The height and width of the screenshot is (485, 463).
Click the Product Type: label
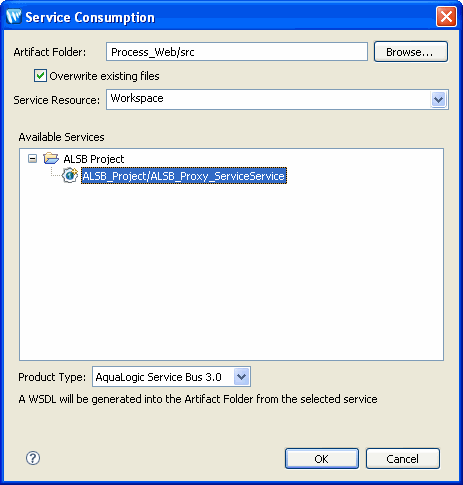coord(52,377)
